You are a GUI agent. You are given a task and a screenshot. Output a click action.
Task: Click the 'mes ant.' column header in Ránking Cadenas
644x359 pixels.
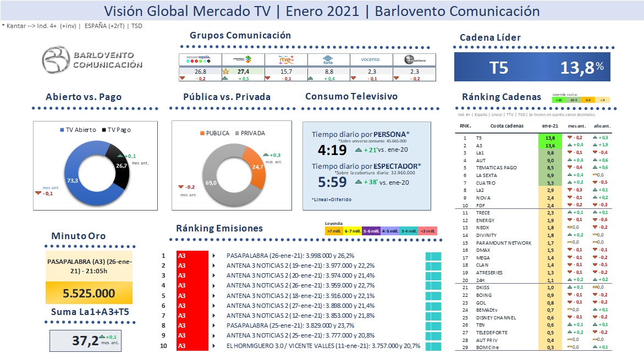click(577, 126)
